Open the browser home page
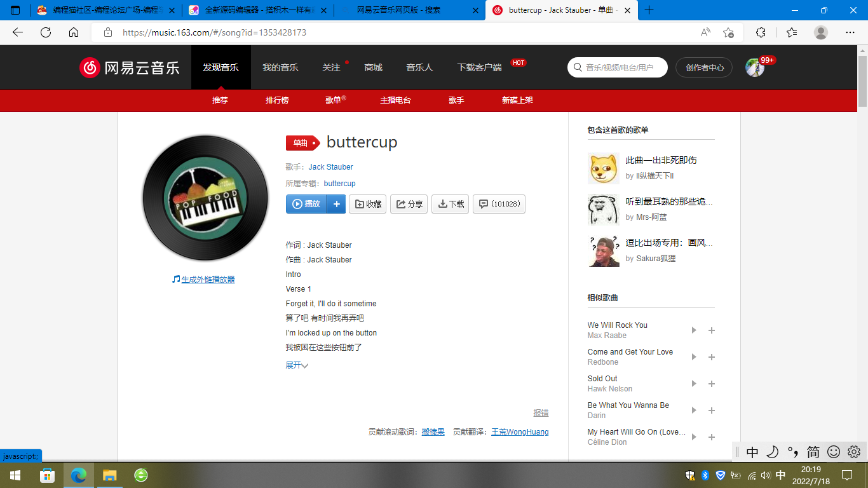 coord(74,32)
